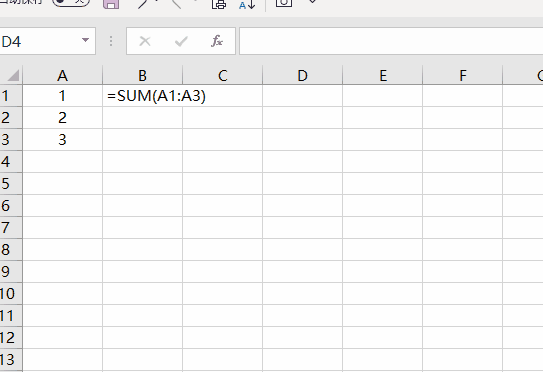Expand the Name Box dropdown arrow
The width and height of the screenshot is (543, 372).
click(85, 40)
